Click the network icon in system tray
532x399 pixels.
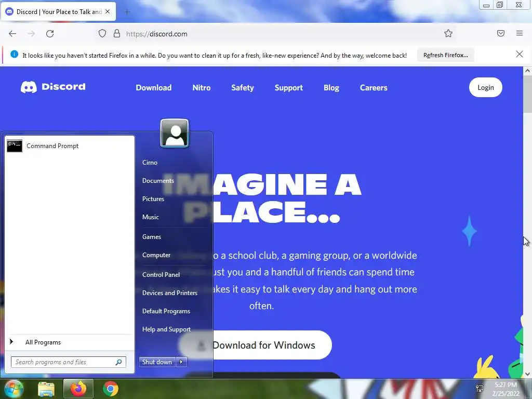click(x=480, y=389)
